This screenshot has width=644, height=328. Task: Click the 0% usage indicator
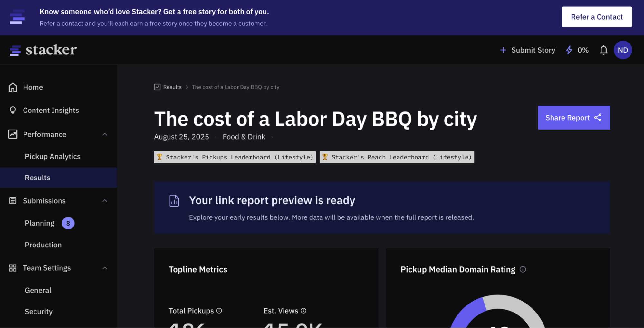(x=583, y=50)
